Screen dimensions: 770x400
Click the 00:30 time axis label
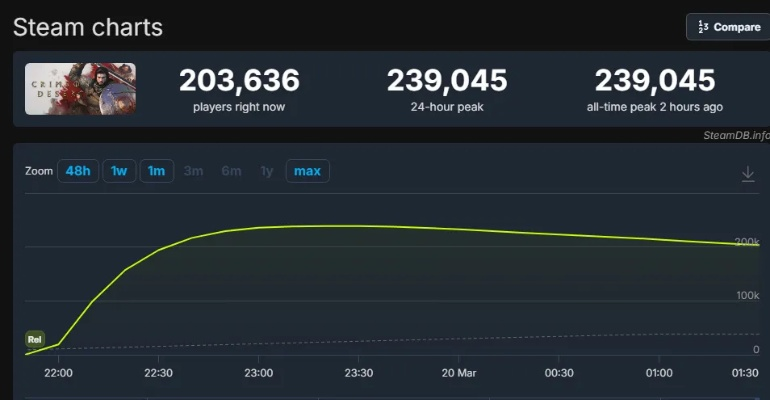[559, 373]
